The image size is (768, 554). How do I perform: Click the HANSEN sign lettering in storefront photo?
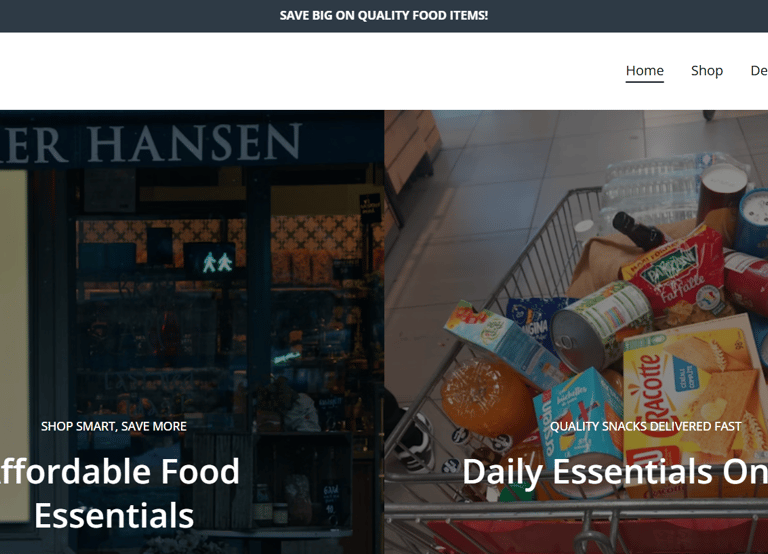(x=194, y=143)
